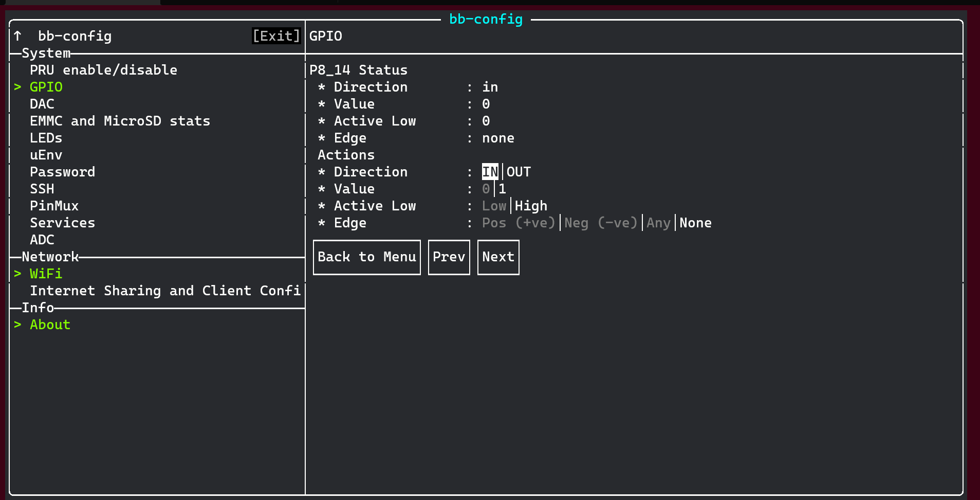The width and height of the screenshot is (980, 500).
Task: Set the pin Value to 1
Action: point(502,189)
